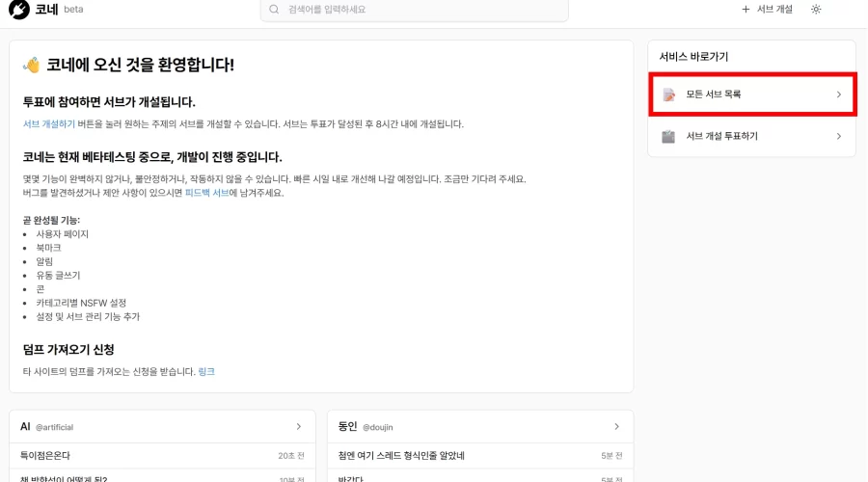The width and height of the screenshot is (868, 482).
Task: Click the 5분 전 timestamp on 첨엔 post
Action: pos(611,455)
